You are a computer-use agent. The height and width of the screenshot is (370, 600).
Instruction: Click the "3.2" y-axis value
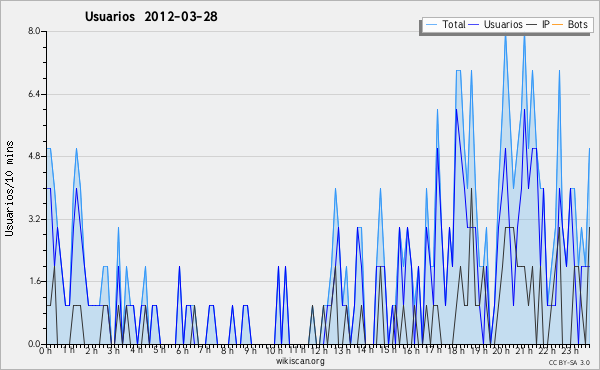click(34, 219)
